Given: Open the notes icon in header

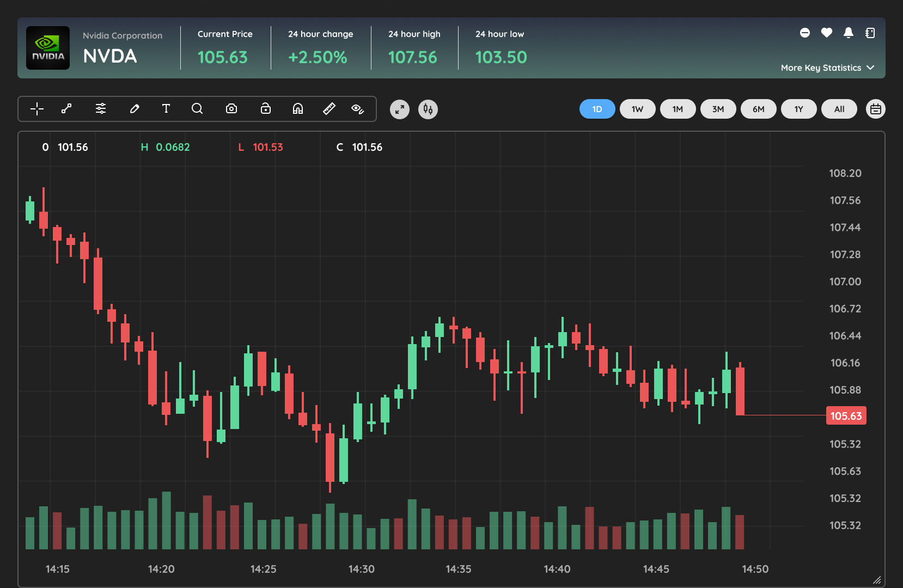Looking at the screenshot, I should pos(870,33).
